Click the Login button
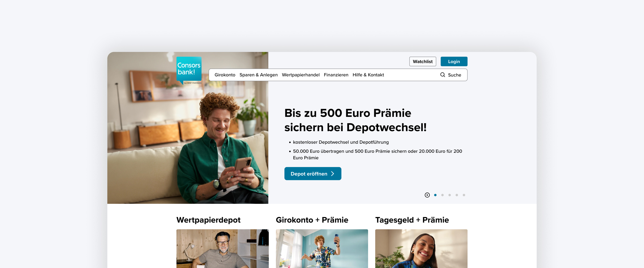 [454, 61]
